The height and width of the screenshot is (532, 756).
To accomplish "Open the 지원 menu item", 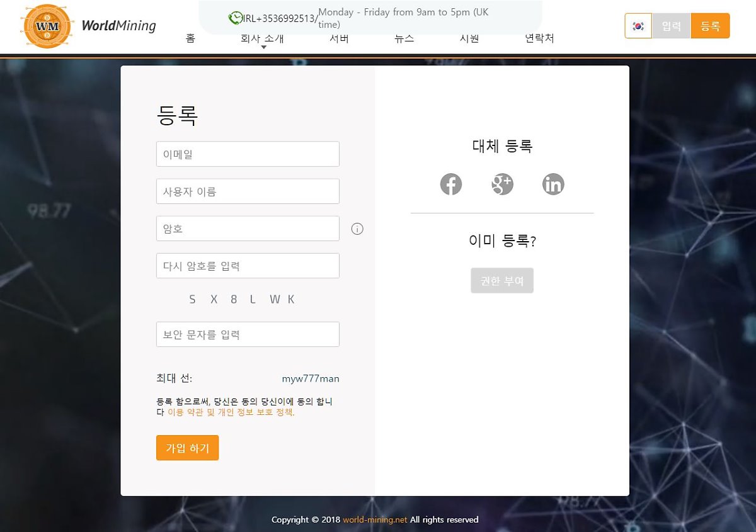I will (x=469, y=38).
